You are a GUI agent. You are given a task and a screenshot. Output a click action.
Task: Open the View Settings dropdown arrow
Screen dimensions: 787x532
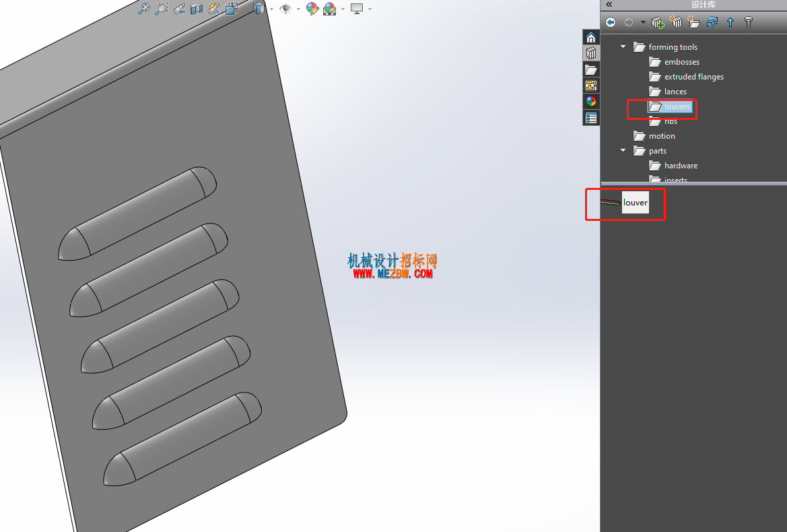click(370, 9)
